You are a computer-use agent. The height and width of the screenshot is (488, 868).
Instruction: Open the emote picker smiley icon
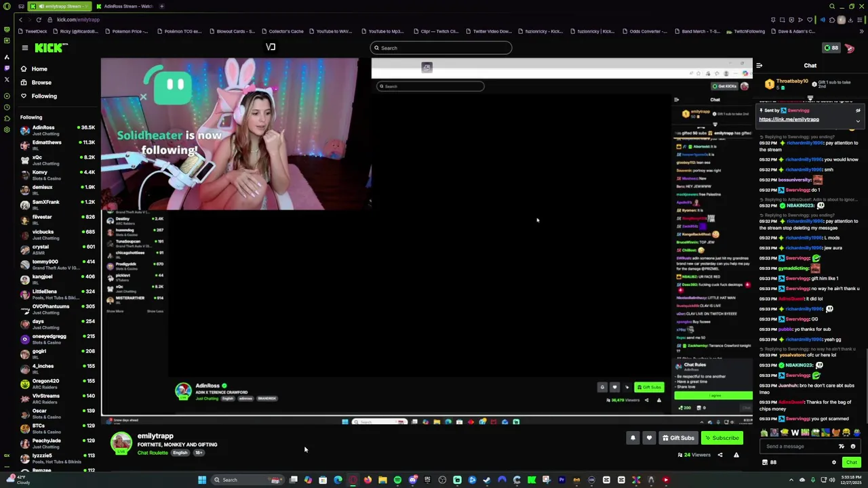tap(853, 446)
